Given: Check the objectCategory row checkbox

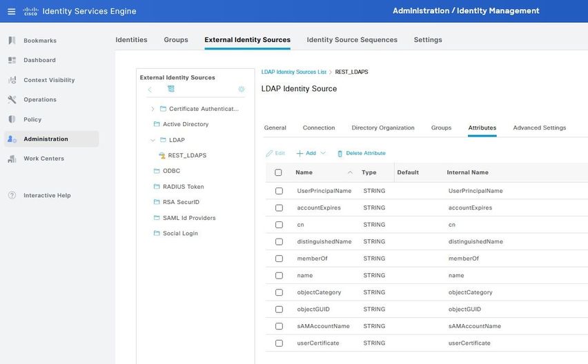Looking at the screenshot, I should point(279,292).
